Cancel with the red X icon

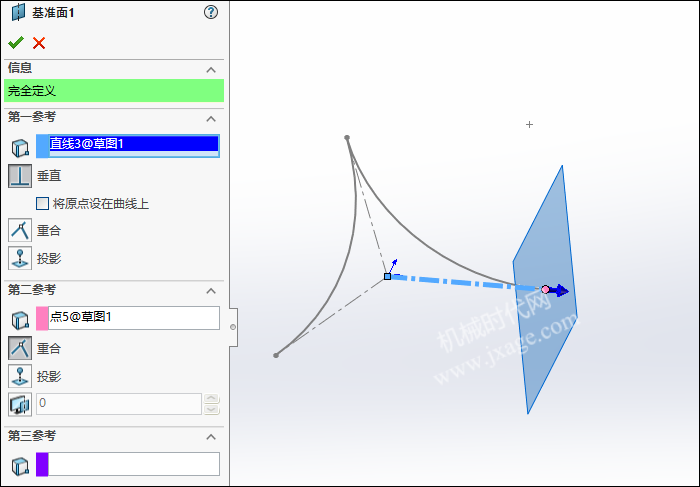coord(39,43)
